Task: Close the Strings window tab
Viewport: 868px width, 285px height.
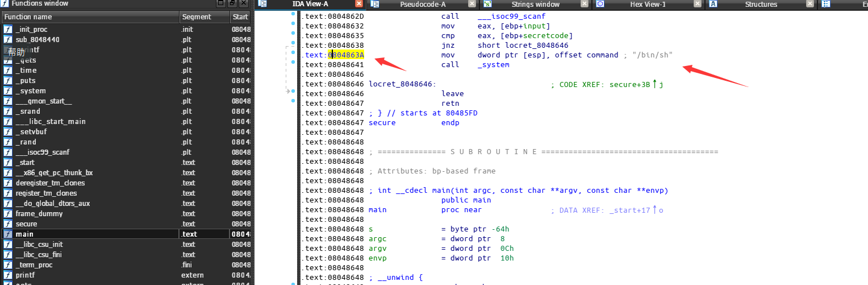Action: pos(584,4)
